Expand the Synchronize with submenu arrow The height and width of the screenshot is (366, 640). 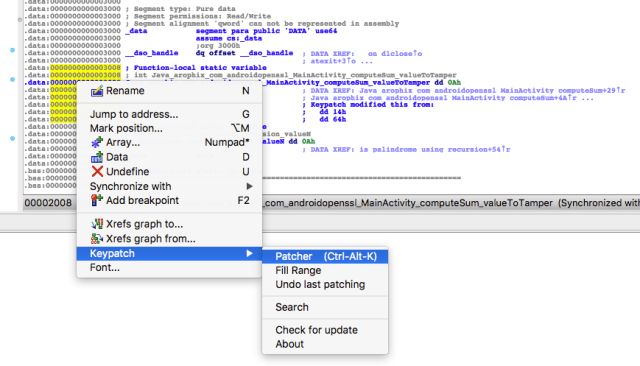(249, 186)
